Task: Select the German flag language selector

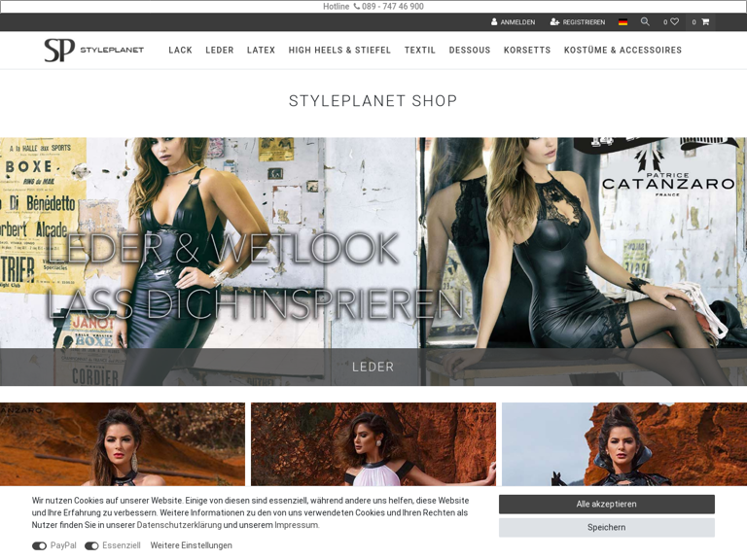Action: click(622, 22)
